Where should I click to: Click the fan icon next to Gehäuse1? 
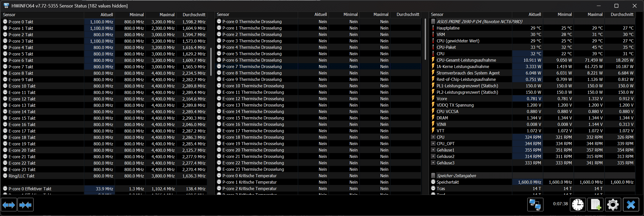433,150
